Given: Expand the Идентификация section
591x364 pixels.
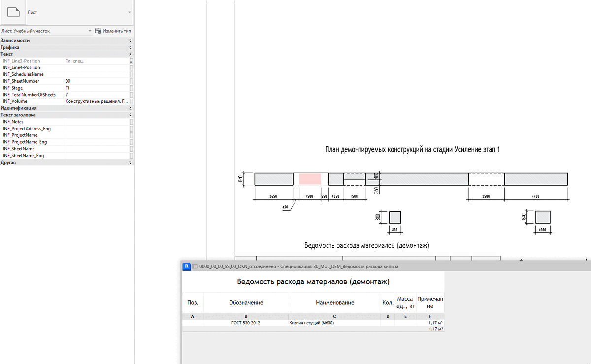Looking at the screenshot, I should pos(130,108).
